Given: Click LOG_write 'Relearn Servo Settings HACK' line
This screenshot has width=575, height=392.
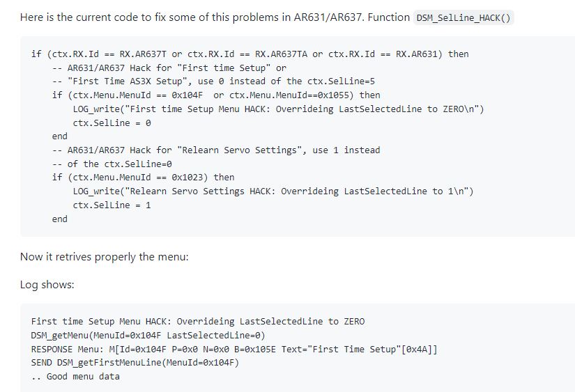Looking at the screenshot, I should 273,191.
